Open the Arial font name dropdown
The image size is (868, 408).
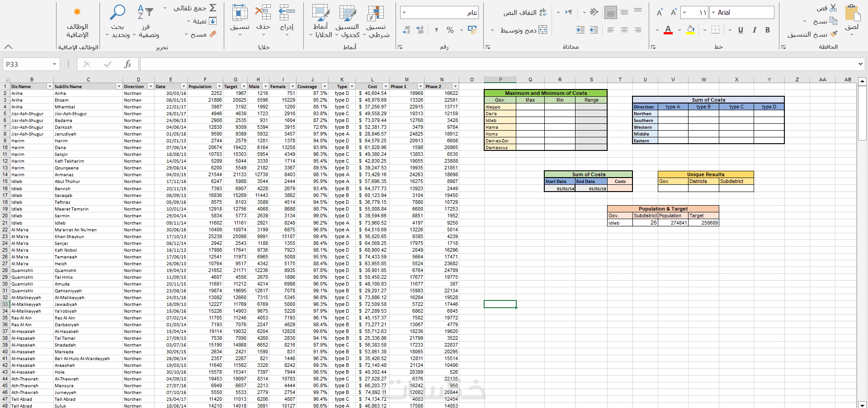click(x=713, y=13)
